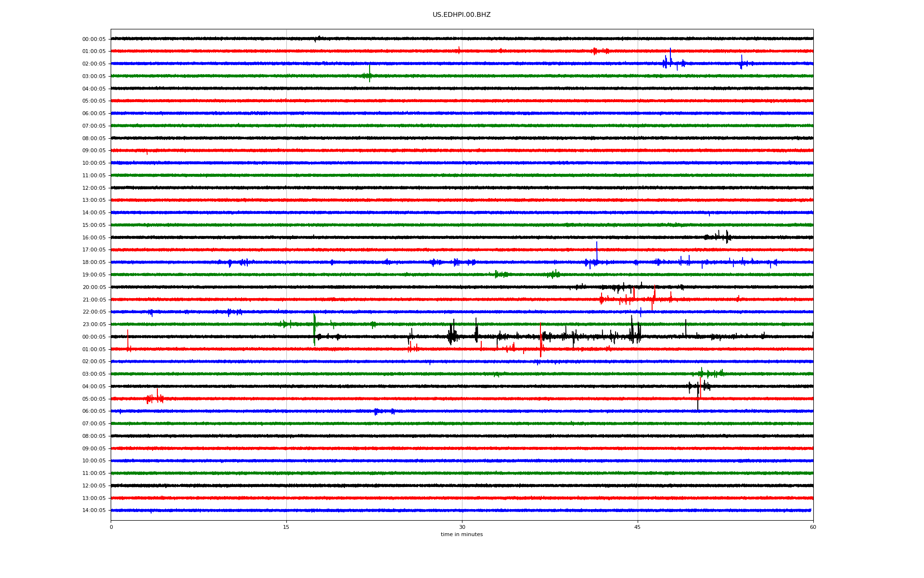Click the first 00:00:05 trace label

tap(94, 39)
